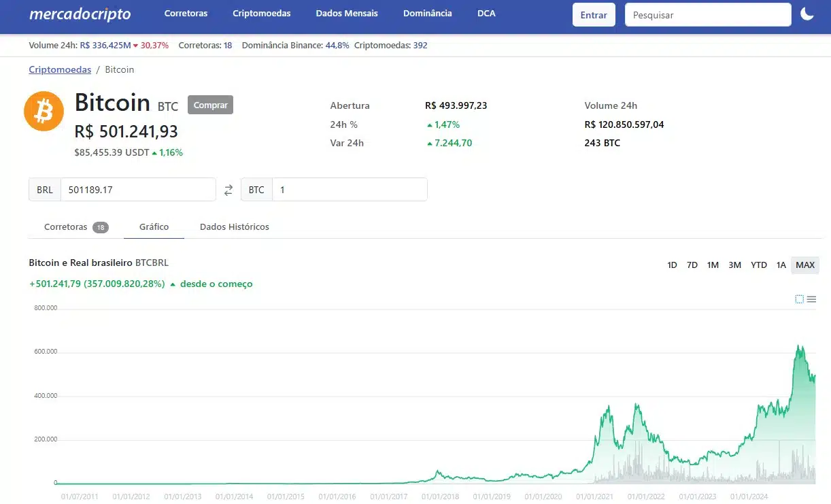The height and width of the screenshot is (504, 831).
Task: Select the YTD chart range
Action: (x=759, y=265)
